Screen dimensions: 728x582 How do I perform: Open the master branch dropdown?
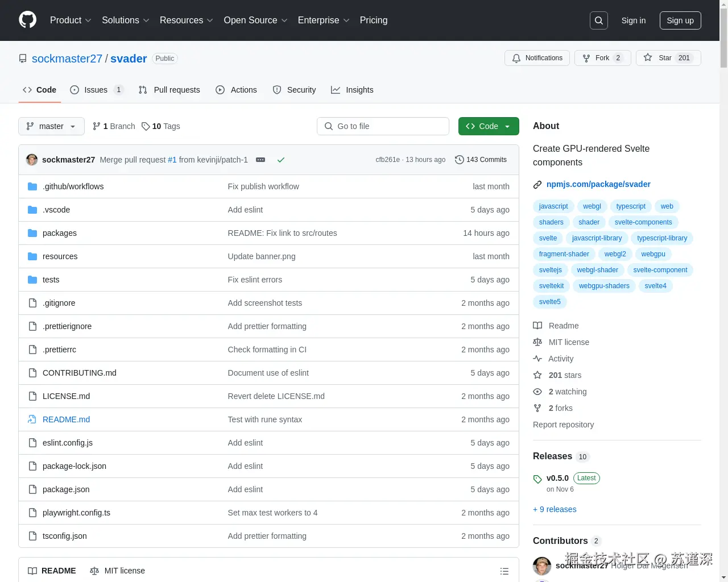point(51,126)
